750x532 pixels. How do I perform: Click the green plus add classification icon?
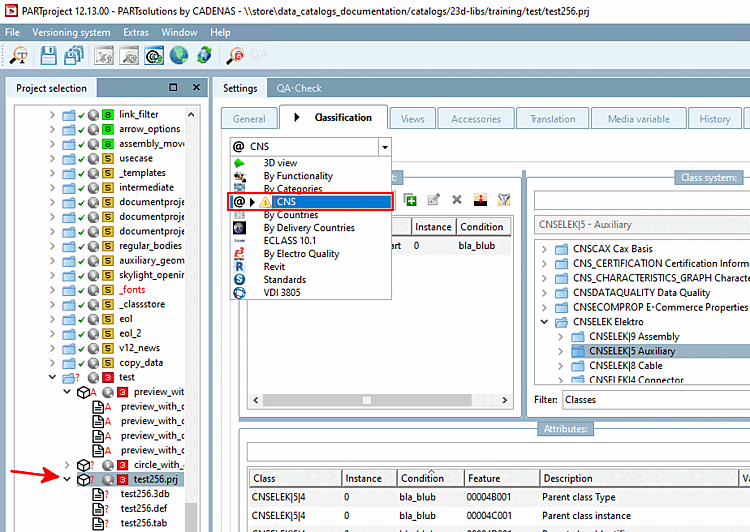pyautogui.click(x=410, y=200)
